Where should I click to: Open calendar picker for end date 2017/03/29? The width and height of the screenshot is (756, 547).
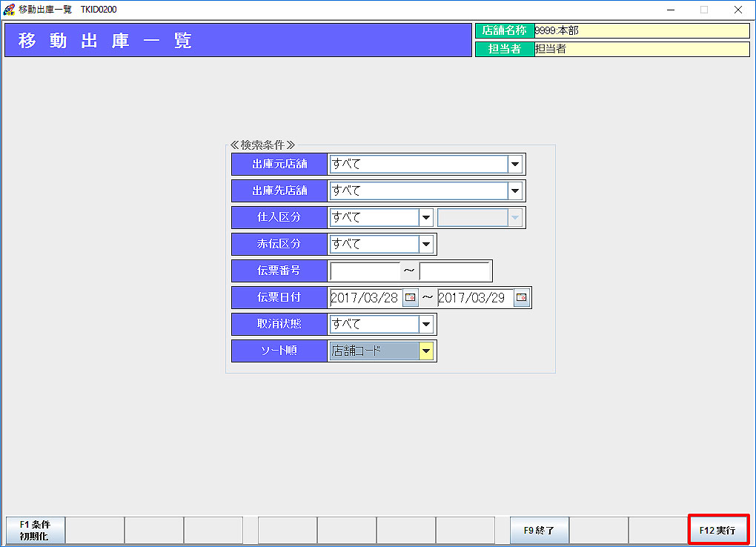coord(521,298)
